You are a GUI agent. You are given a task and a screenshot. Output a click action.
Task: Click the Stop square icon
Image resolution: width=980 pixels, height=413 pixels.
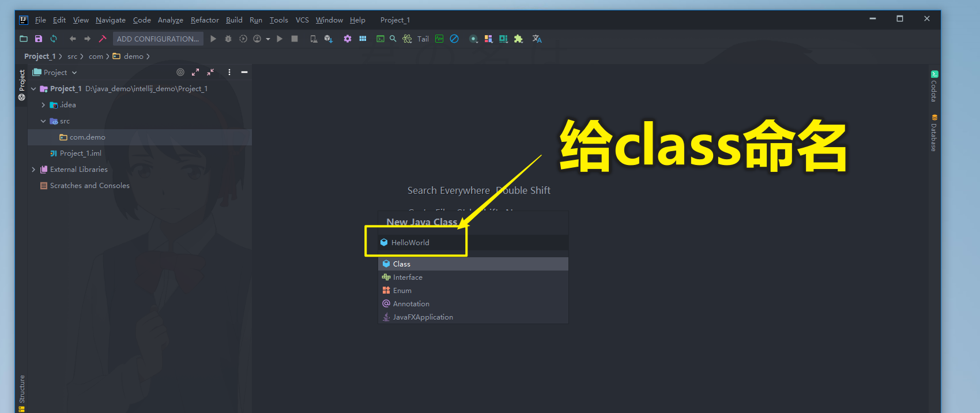(x=295, y=39)
